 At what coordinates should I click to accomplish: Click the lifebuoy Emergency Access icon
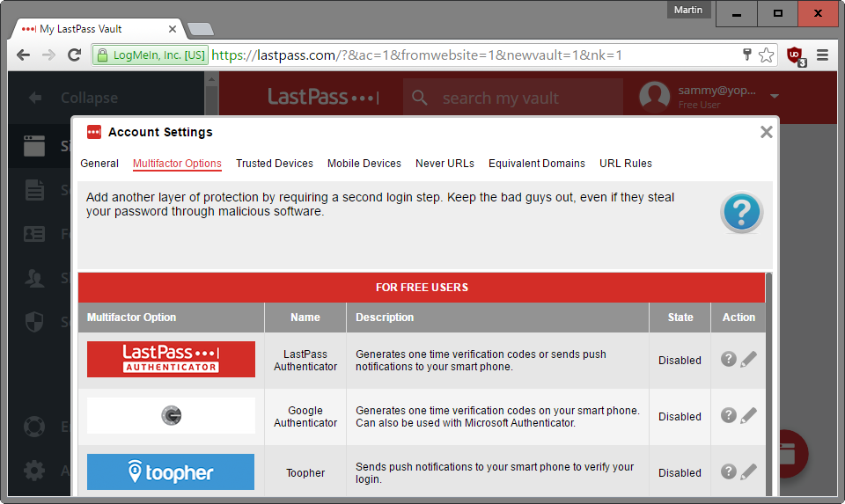pos(34,427)
